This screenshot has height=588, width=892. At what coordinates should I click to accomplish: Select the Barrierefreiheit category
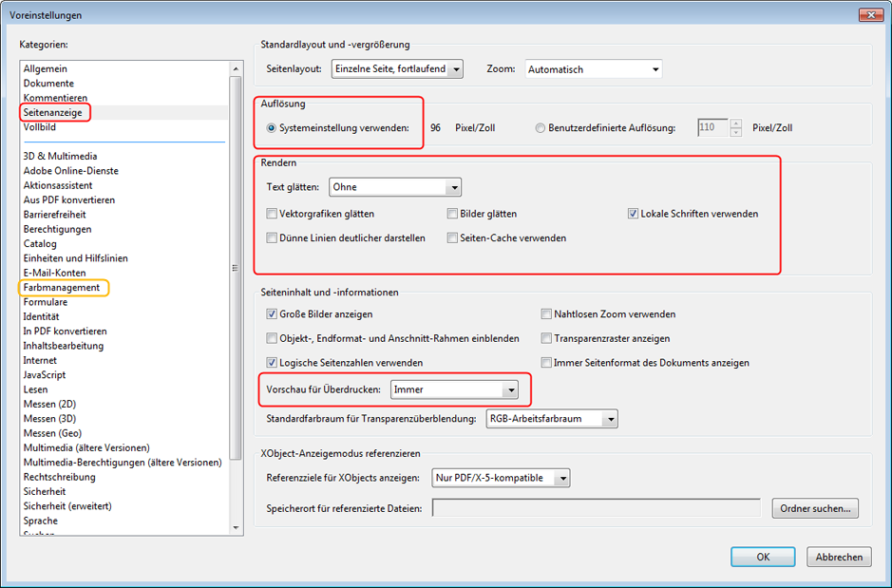click(54, 215)
